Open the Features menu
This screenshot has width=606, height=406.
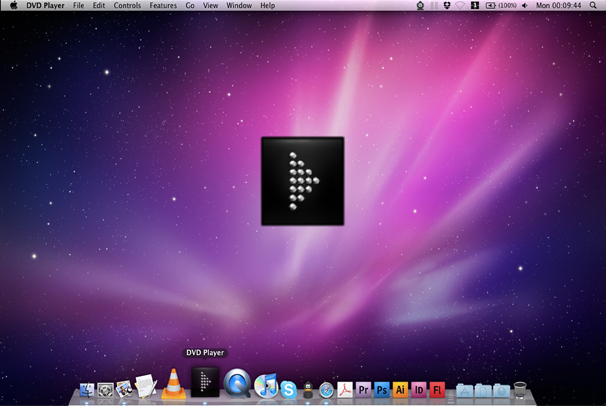(163, 6)
